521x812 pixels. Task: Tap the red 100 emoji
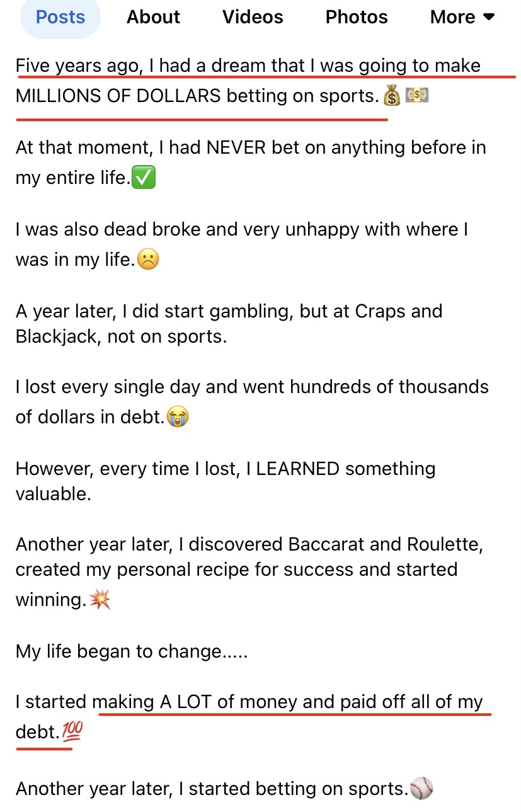pyautogui.click(x=72, y=733)
